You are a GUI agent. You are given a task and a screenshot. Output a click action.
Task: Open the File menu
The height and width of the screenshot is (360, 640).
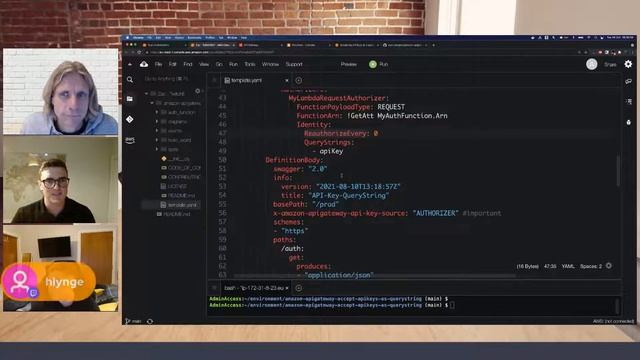[158, 64]
